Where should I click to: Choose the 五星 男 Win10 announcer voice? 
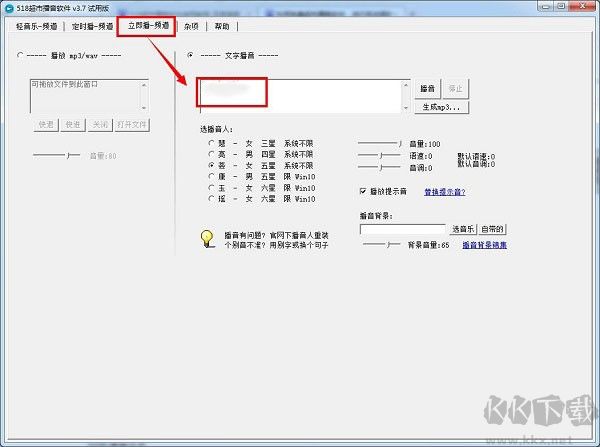click(x=211, y=176)
